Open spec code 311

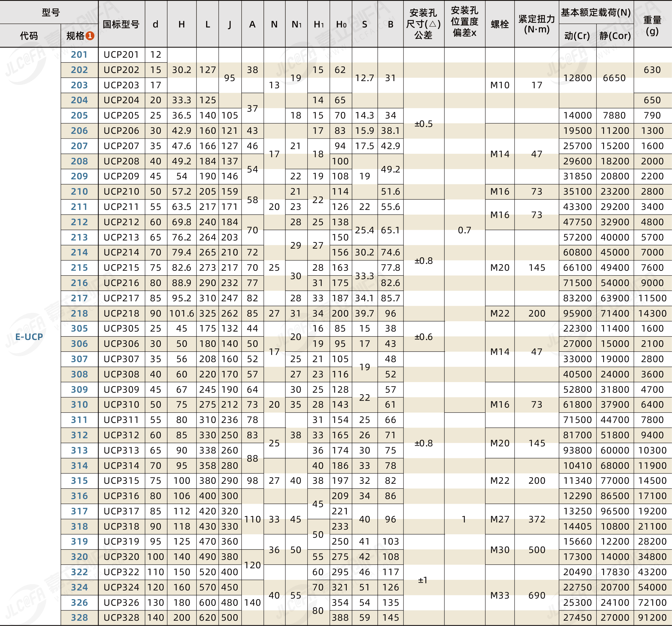(79, 420)
